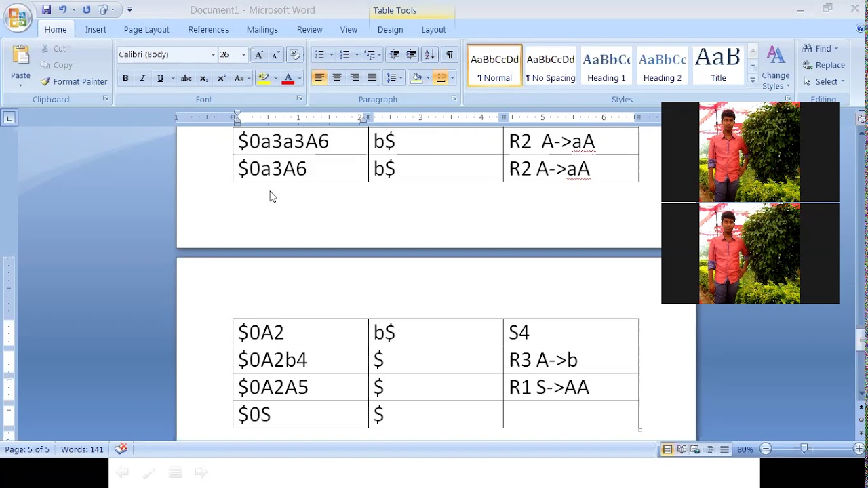Image resolution: width=868 pixels, height=488 pixels.
Task: Customize Quick Access Toolbar dropdown
Action: (130, 9)
